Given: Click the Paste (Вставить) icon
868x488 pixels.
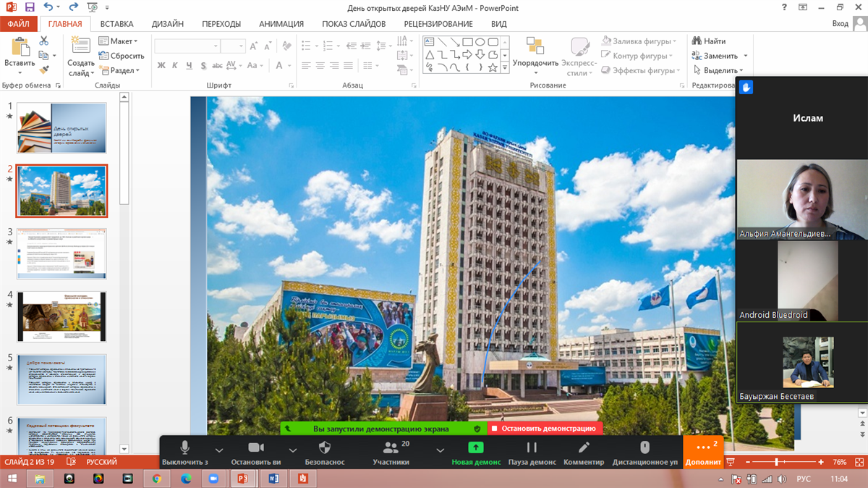Looking at the screenshot, I should pos(20,49).
